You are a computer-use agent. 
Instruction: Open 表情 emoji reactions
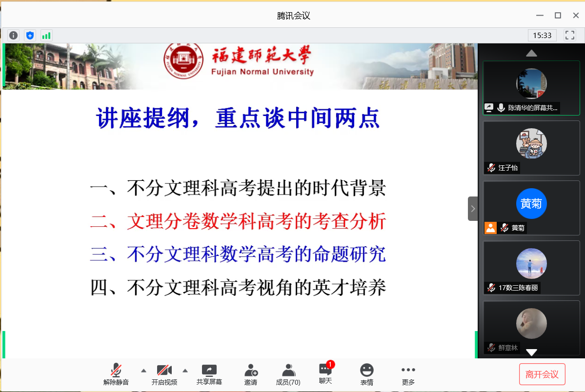point(366,374)
